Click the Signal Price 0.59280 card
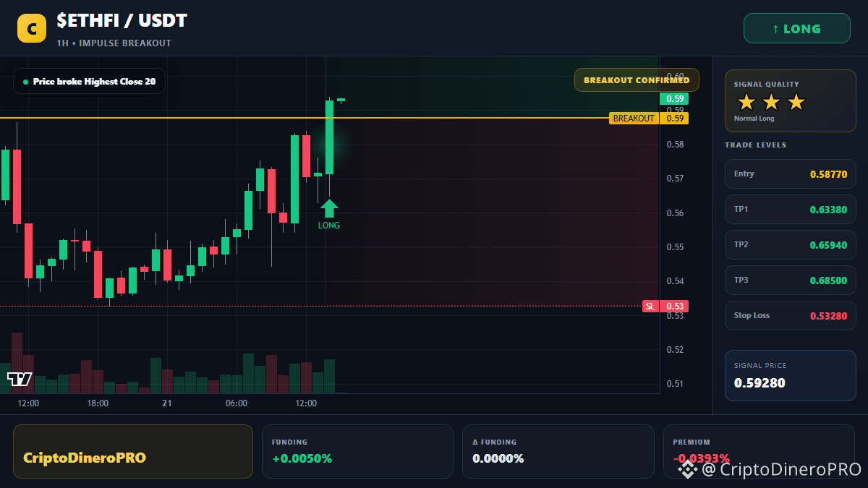The height and width of the screenshot is (488, 868). 791,375
